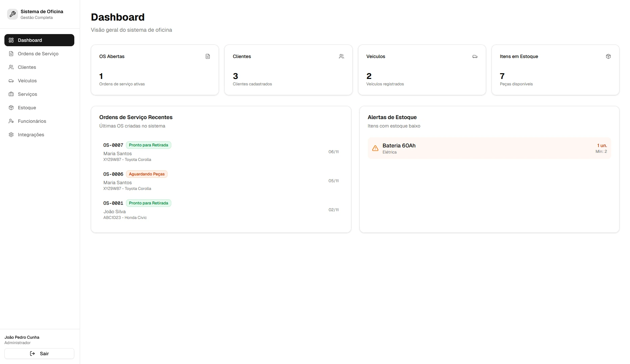
Task: Click the warning triangle beside Bateria 60Ah
Action: [375, 148]
